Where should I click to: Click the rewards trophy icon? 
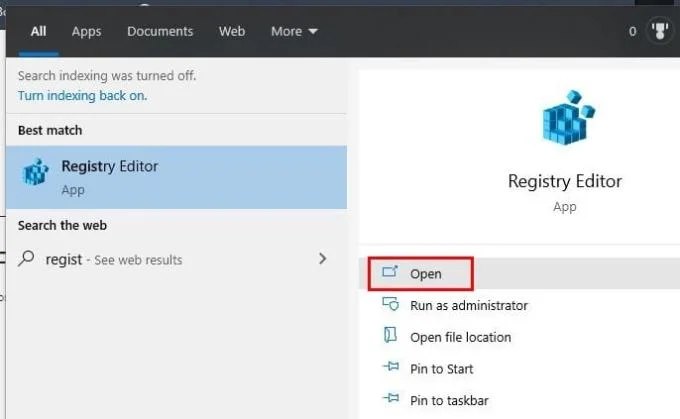pos(660,31)
